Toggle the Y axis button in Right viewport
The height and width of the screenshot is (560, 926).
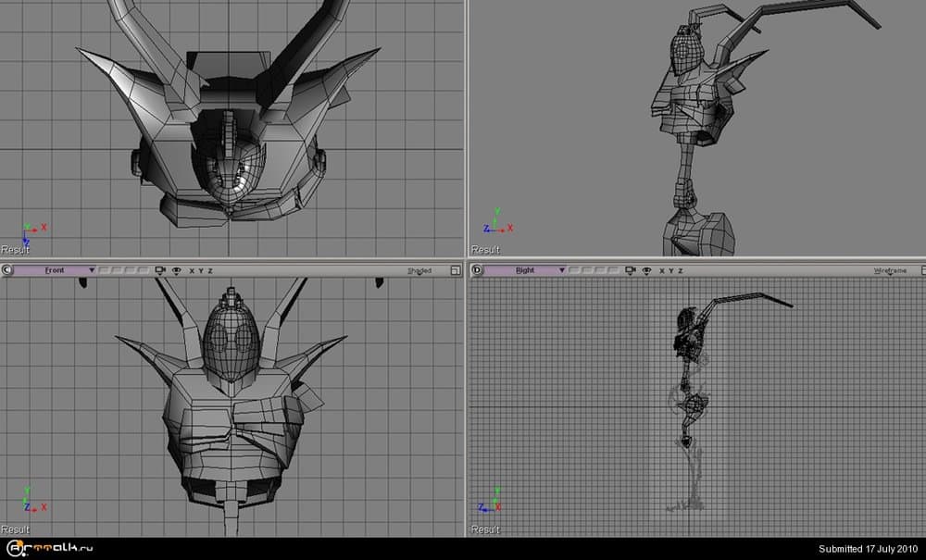point(670,270)
